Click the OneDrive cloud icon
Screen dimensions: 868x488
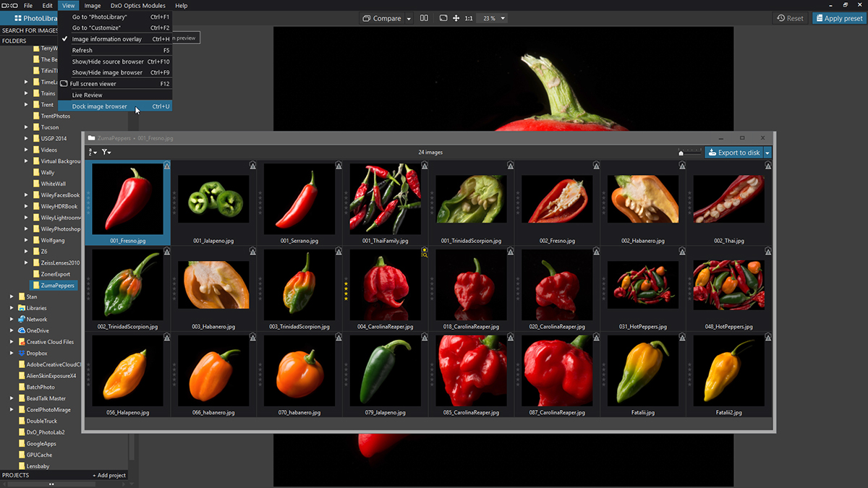pos(22,330)
